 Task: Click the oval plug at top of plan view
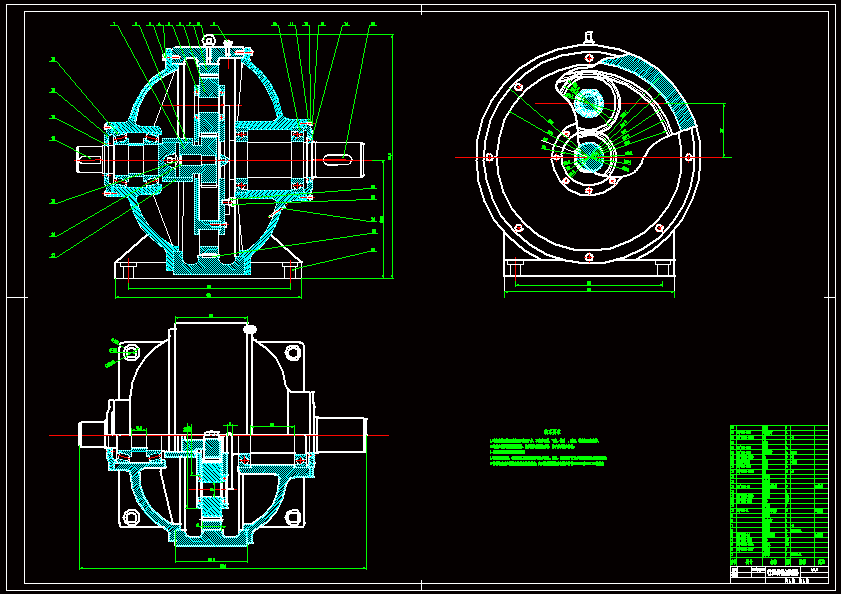[x=250, y=329]
